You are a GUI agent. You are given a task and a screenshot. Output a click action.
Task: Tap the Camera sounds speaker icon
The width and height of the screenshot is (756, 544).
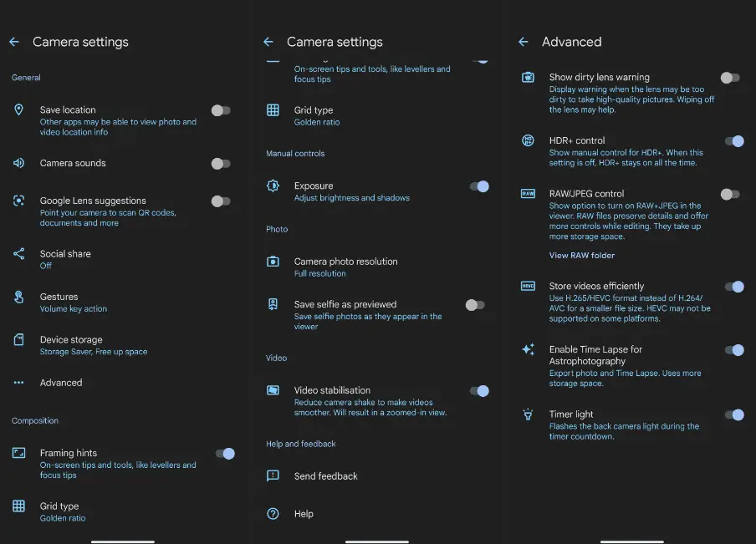(18, 163)
